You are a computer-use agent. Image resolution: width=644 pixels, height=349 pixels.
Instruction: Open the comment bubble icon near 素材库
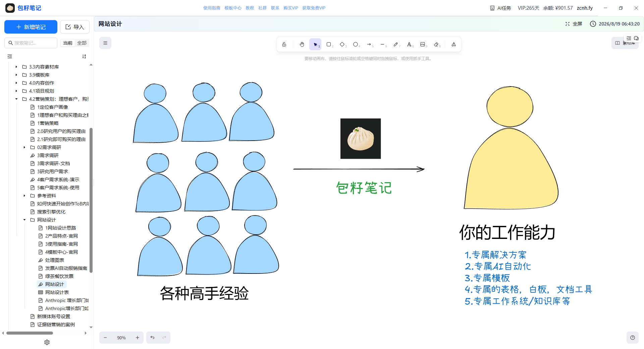point(636,38)
